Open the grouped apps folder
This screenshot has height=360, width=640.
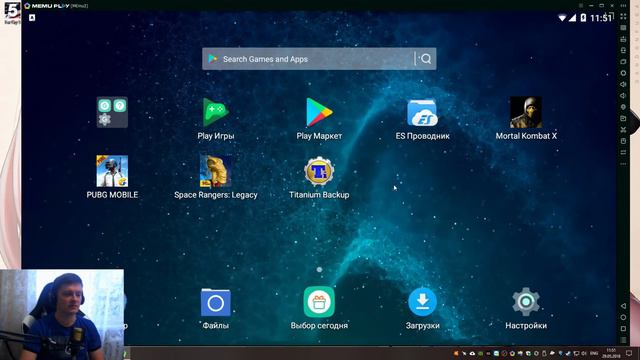click(112, 112)
